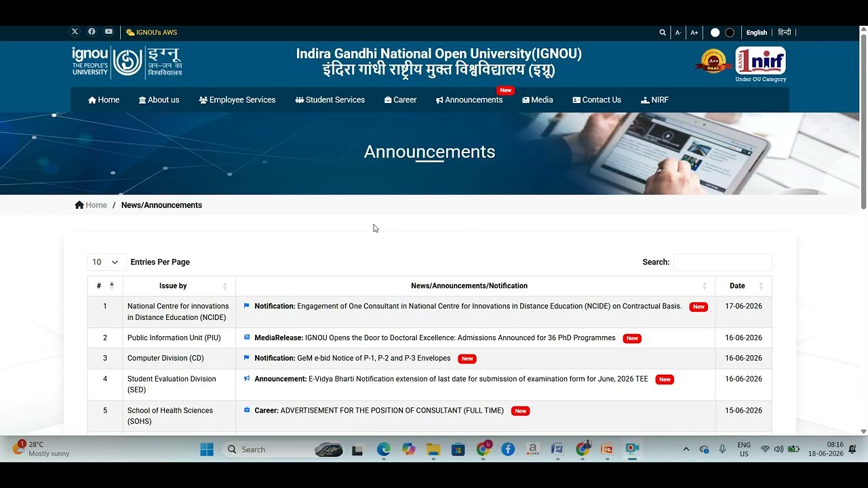
Task: Click the flag icon of the NCIDE notification
Action: coord(247,306)
